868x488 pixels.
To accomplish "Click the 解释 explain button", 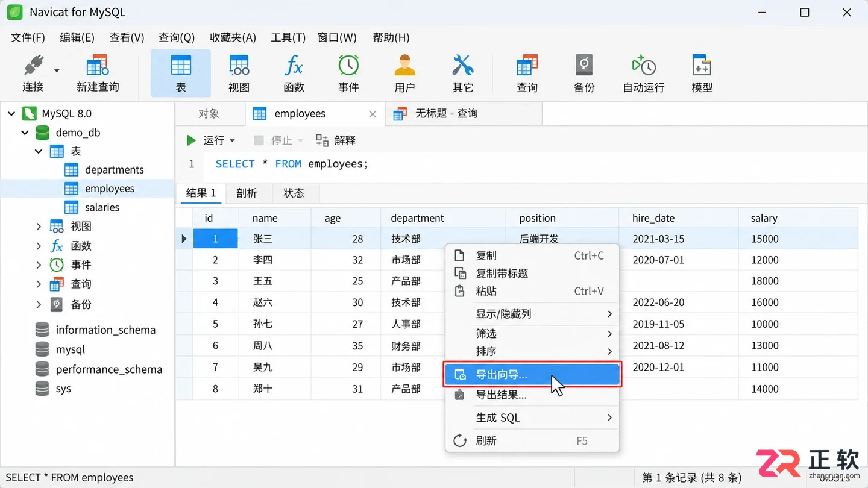I will [x=336, y=140].
